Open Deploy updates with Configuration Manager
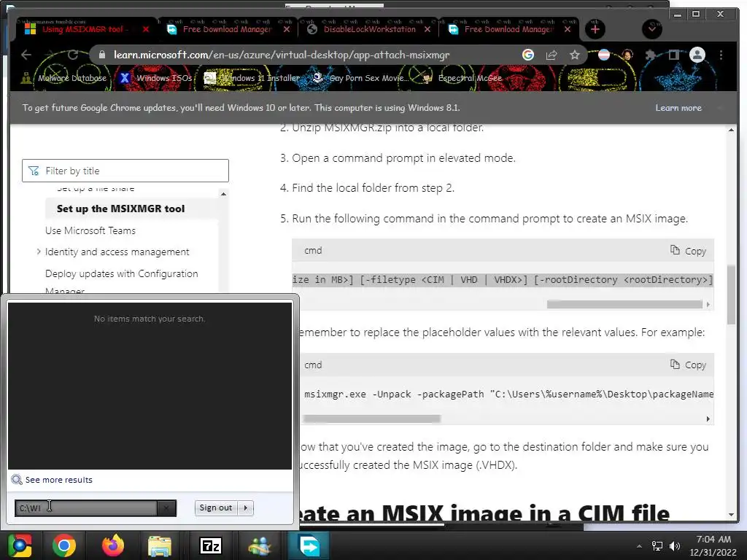This screenshot has width=747, height=560. click(x=122, y=281)
